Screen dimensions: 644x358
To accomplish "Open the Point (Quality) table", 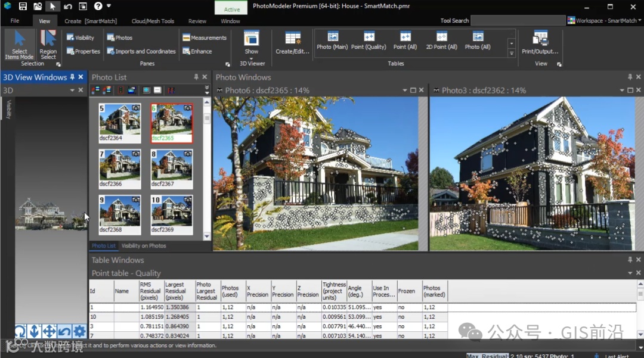I will [x=369, y=41].
